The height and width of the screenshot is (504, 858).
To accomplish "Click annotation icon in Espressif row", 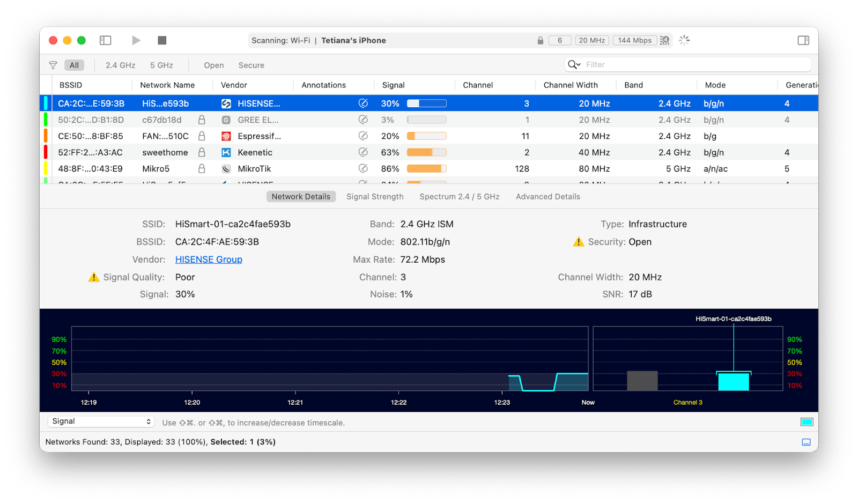I will [x=363, y=136].
